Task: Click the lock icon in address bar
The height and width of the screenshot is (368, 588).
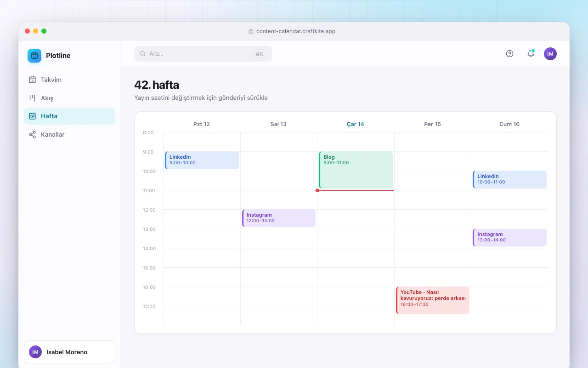Action: point(251,31)
